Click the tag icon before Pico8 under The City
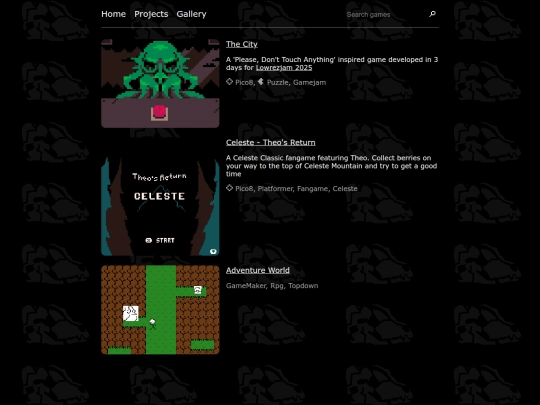 click(229, 82)
